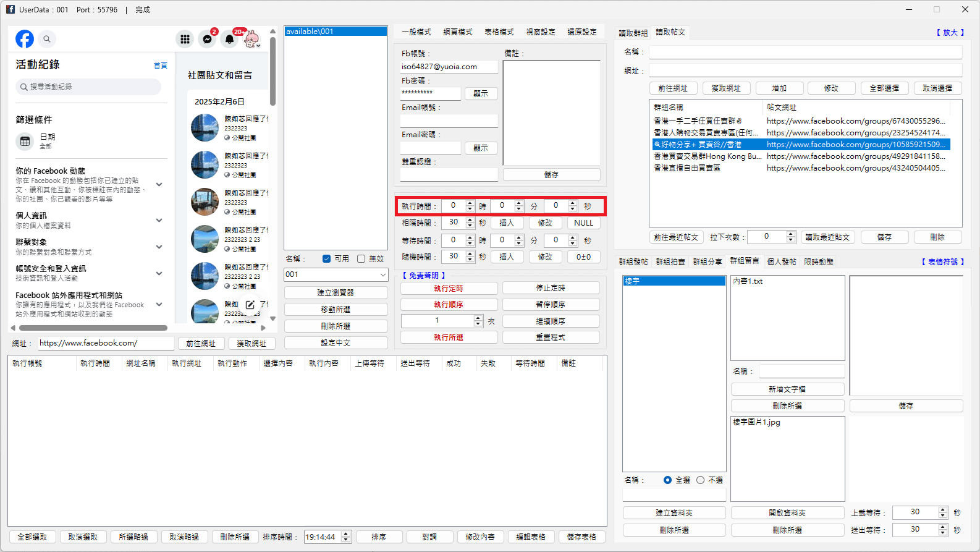This screenshot has height=552, width=980.
Task: Click the red 執行定時 button
Action: pyautogui.click(x=449, y=288)
